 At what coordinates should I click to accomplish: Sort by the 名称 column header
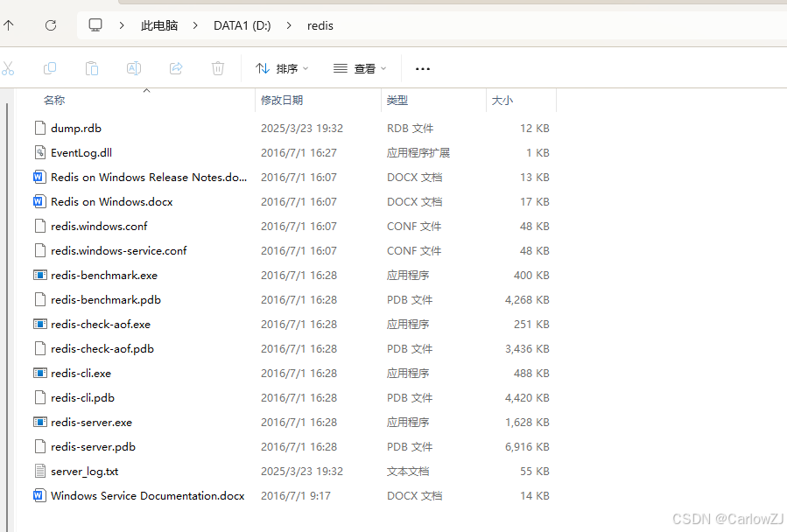[x=54, y=101]
